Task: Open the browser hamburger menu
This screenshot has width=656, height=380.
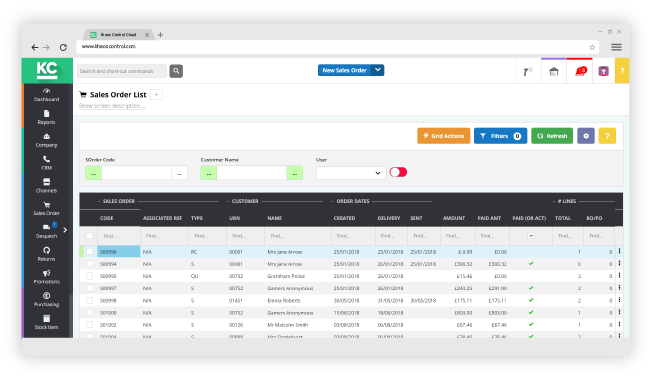Action: tap(616, 47)
